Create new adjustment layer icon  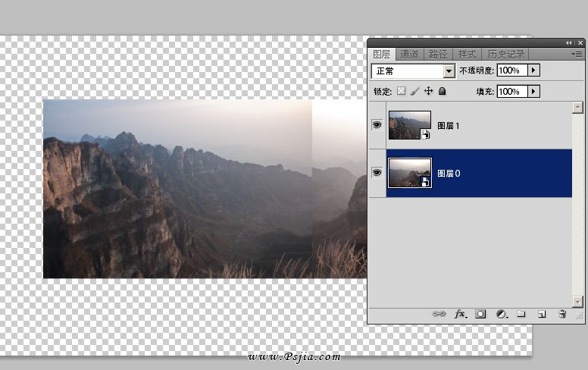[x=502, y=314]
